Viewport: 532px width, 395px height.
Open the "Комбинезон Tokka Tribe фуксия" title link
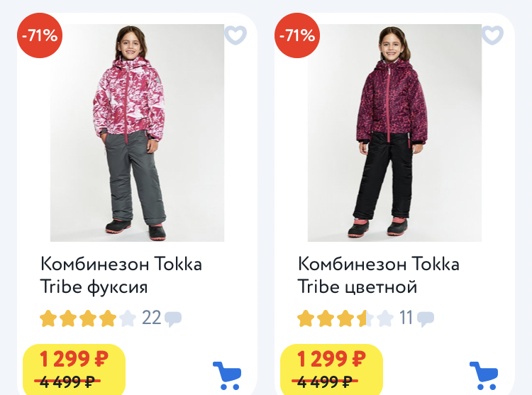click(121, 275)
